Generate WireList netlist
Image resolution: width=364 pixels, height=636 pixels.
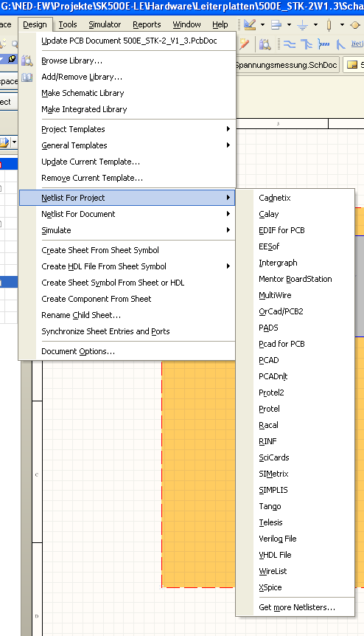[295, 570]
